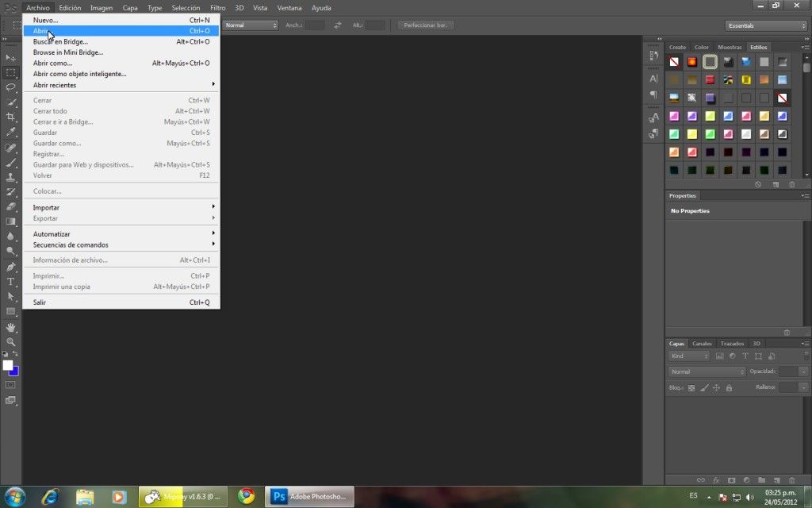
Task: Expand the Importar submenu
Action: (121, 207)
